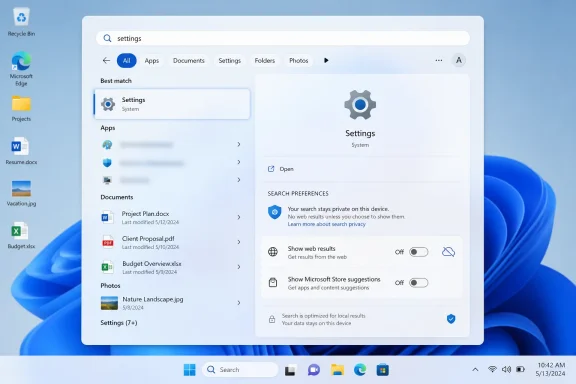Expand Client Proposal.pdf chevron
The height and width of the screenshot is (384, 576).
coord(239,242)
